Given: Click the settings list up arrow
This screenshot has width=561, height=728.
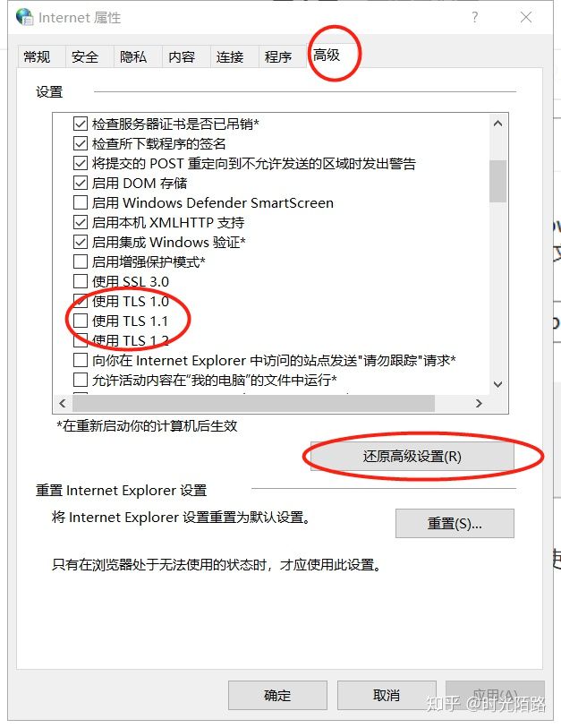Looking at the screenshot, I should [497, 124].
